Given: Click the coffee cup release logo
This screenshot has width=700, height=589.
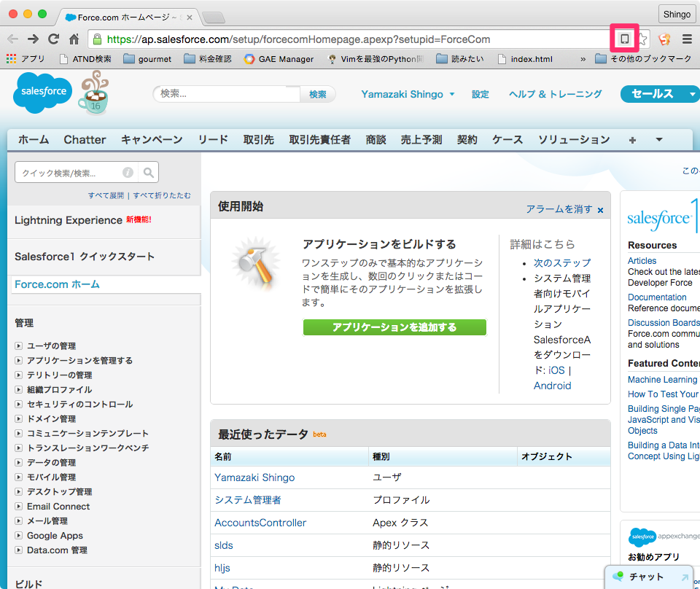Looking at the screenshot, I should pos(94,93).
